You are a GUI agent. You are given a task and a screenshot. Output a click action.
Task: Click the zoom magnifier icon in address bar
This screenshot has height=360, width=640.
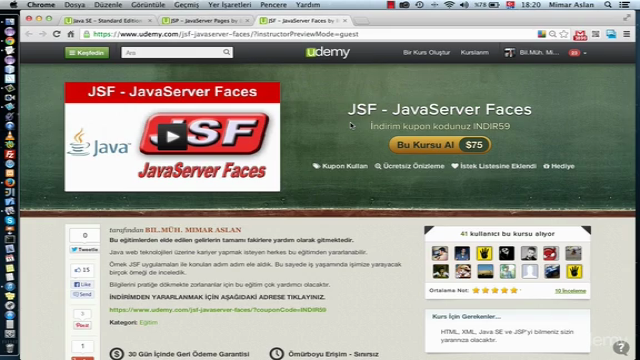point(553,34)
